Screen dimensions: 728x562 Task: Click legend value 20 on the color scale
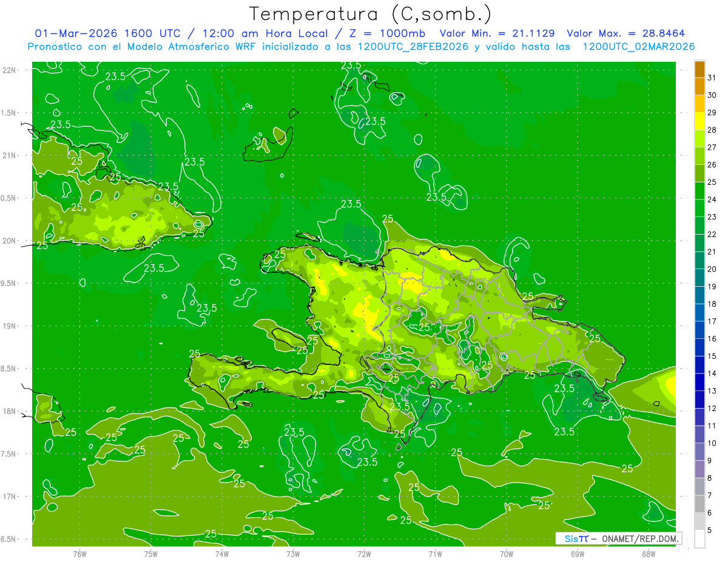point(712,269)
